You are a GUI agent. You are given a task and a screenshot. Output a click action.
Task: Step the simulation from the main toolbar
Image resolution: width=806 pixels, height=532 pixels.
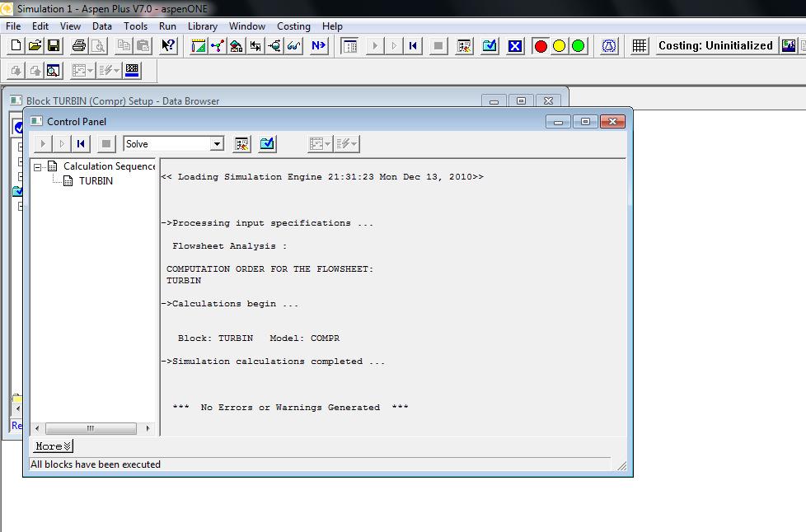(394, 45)
